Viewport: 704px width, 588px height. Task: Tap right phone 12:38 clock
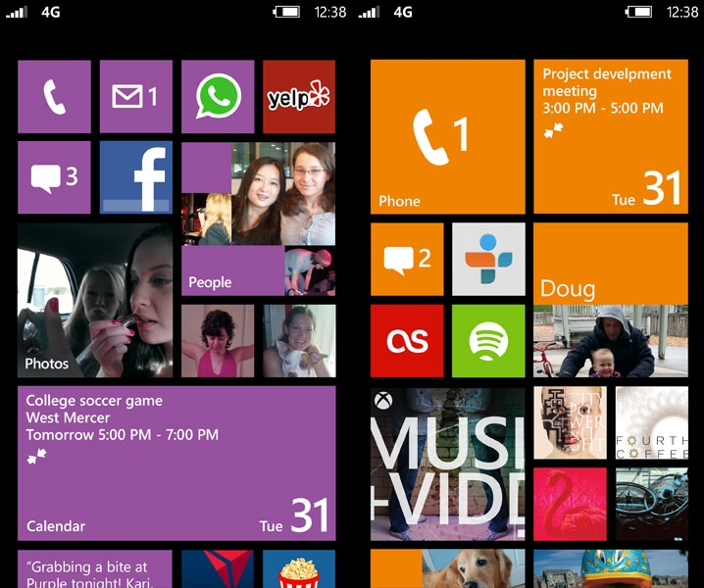coord(682,12)
